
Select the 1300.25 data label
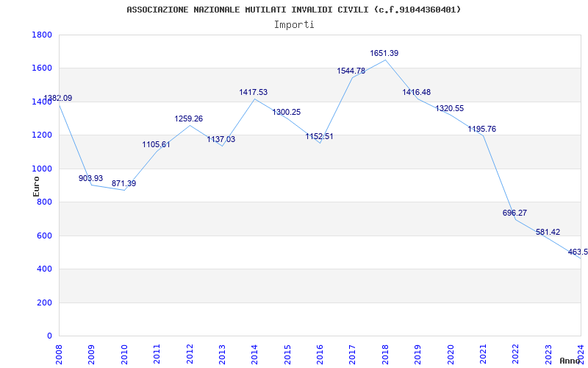(x=287, y=113)
